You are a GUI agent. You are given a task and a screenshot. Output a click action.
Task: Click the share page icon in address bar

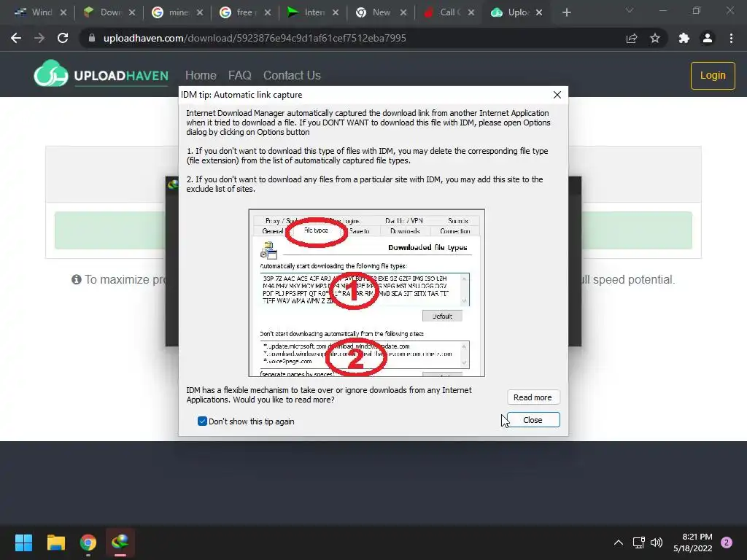pyautogui.click(x=632, y=38)
